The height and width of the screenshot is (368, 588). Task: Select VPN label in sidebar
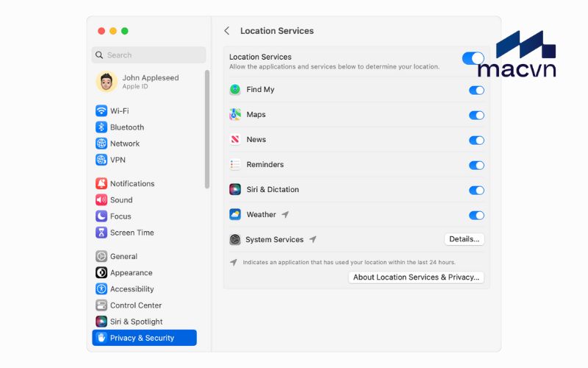[118, 160]
